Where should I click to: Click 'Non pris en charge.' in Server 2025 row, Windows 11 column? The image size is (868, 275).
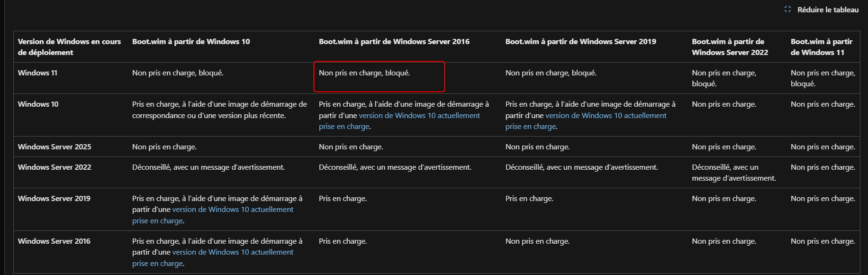tap(823, 147)
